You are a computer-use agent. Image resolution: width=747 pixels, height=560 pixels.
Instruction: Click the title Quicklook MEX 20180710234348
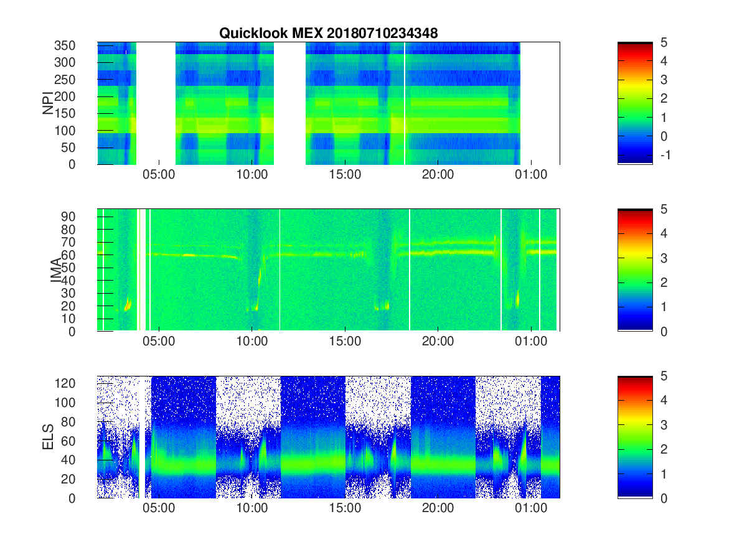329,34
